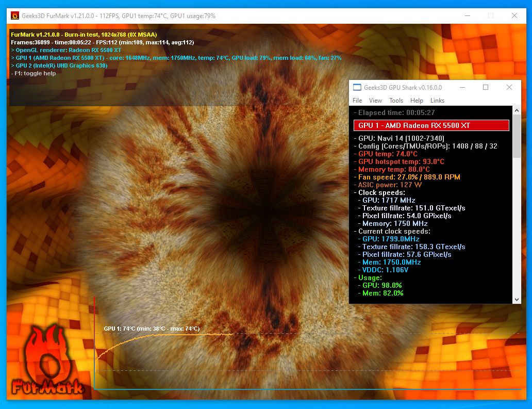Click the FurMark window title bar text

click(x=119, y=16)
